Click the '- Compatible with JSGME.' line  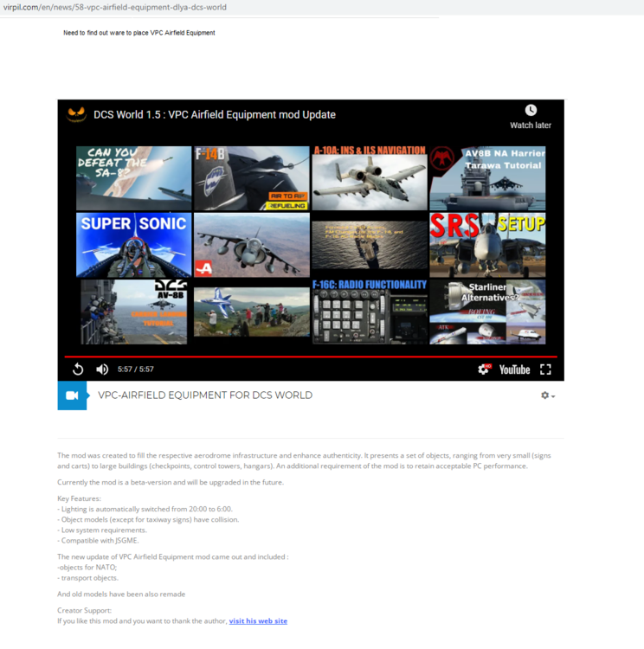[x=98, y=541]
